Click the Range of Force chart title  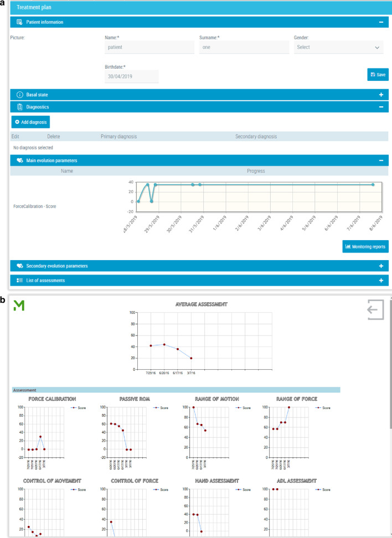297,399
